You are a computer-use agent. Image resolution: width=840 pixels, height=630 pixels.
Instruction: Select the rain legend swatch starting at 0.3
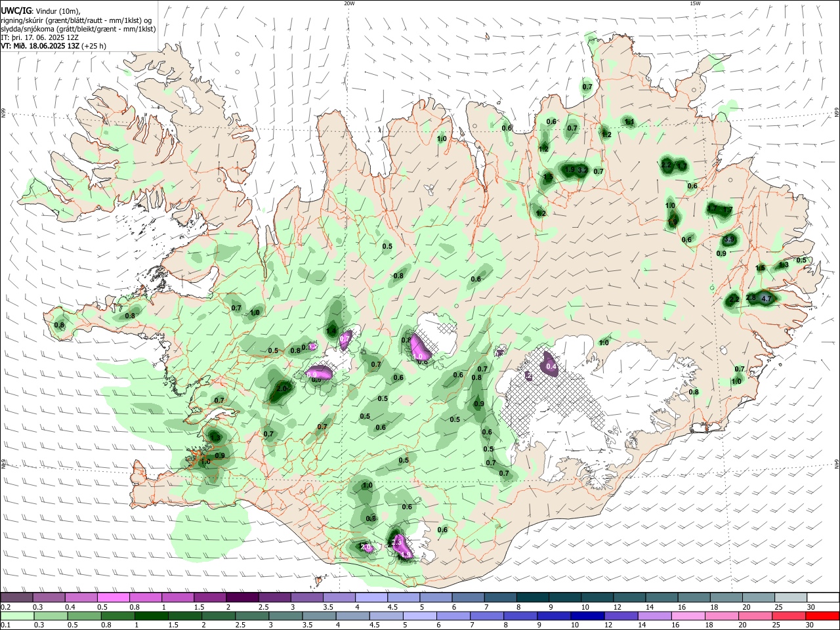(x=51, y=616)
